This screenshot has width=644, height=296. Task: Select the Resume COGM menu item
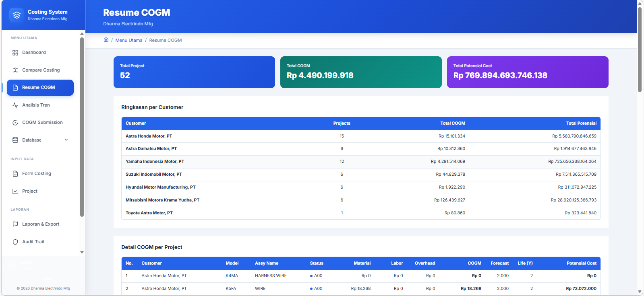(40, 88)
